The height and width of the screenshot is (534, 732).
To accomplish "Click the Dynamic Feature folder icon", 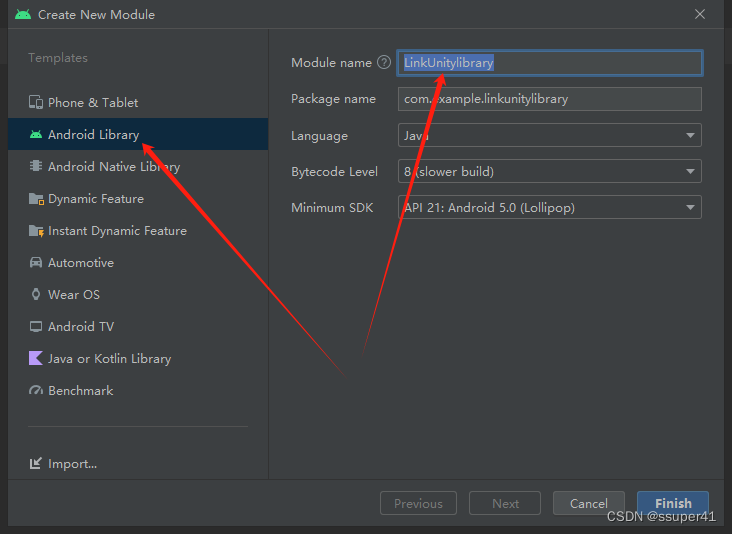I will tap(36, 199).
